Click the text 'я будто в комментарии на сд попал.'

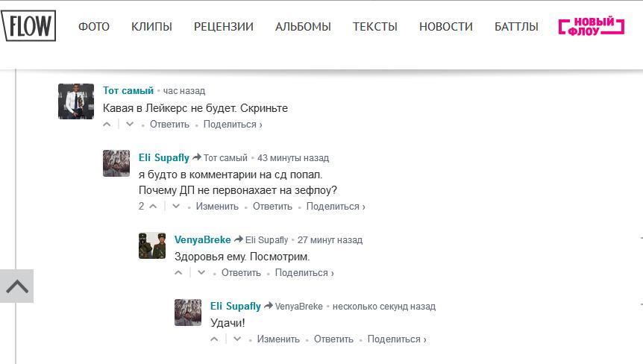230,175
